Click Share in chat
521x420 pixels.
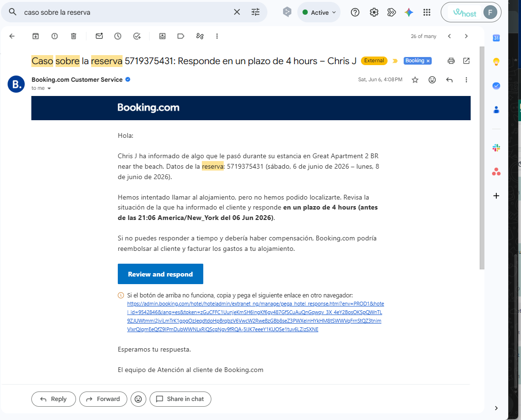click(x=180, y=399)
